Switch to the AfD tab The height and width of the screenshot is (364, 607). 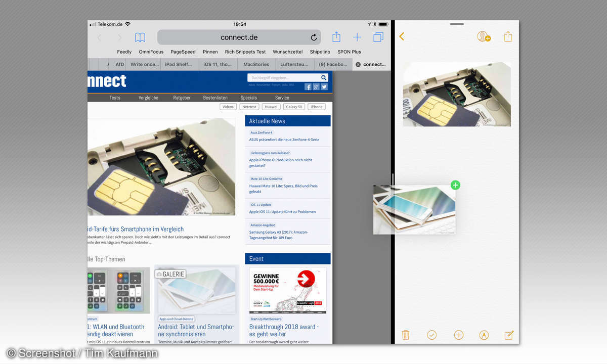point(119,64)
